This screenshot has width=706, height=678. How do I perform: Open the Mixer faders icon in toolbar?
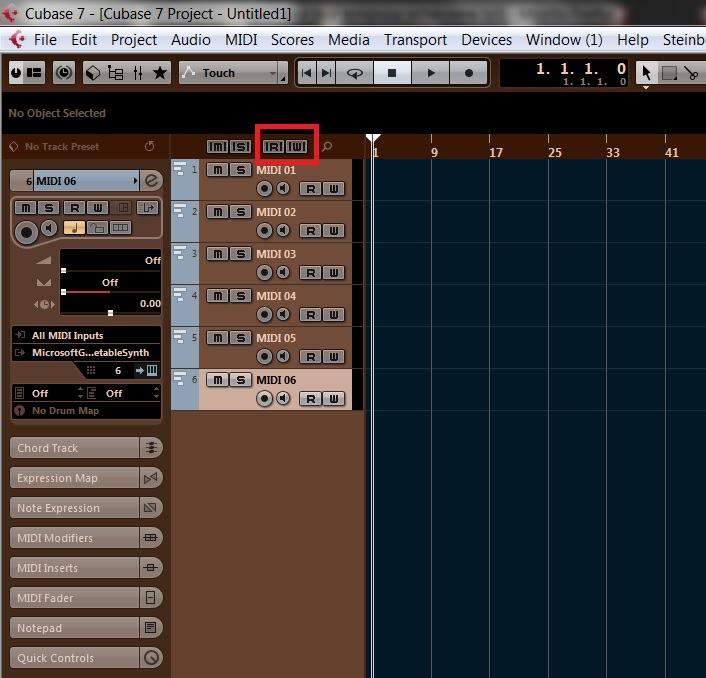pyautogui.click(x=138, y=72)
